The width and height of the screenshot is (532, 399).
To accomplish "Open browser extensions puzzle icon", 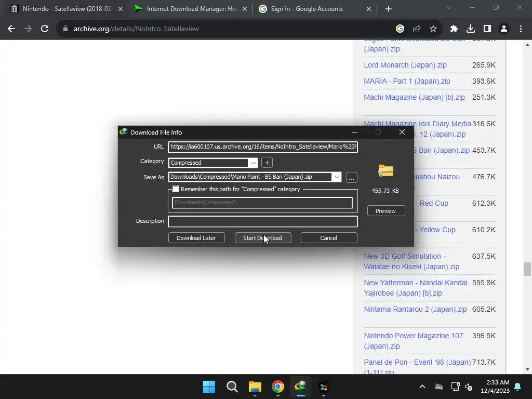I will [454, 29].
